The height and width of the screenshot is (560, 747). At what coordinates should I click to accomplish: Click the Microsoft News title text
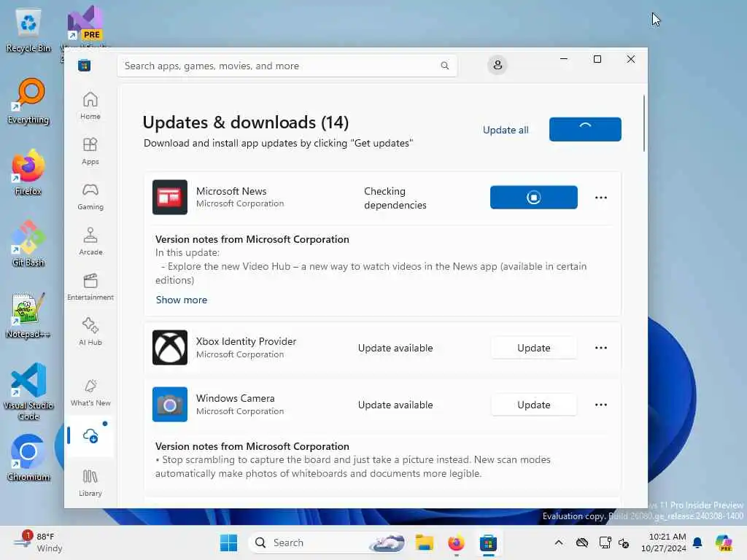point(231,191)
